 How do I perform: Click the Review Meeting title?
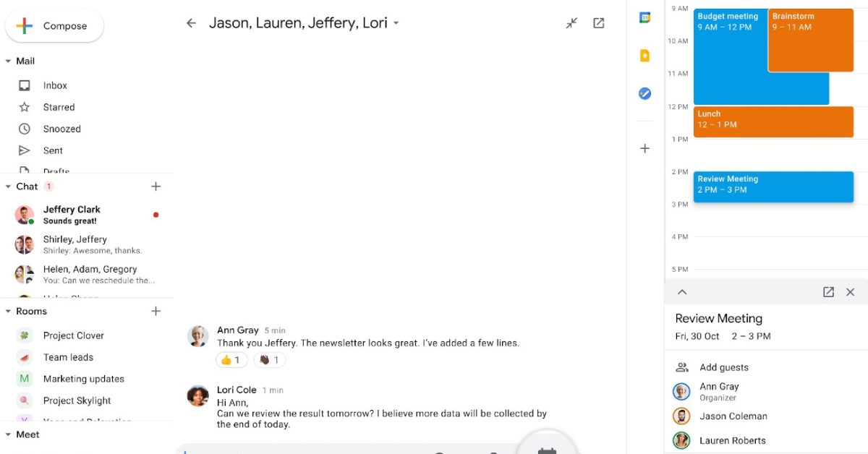719,318
